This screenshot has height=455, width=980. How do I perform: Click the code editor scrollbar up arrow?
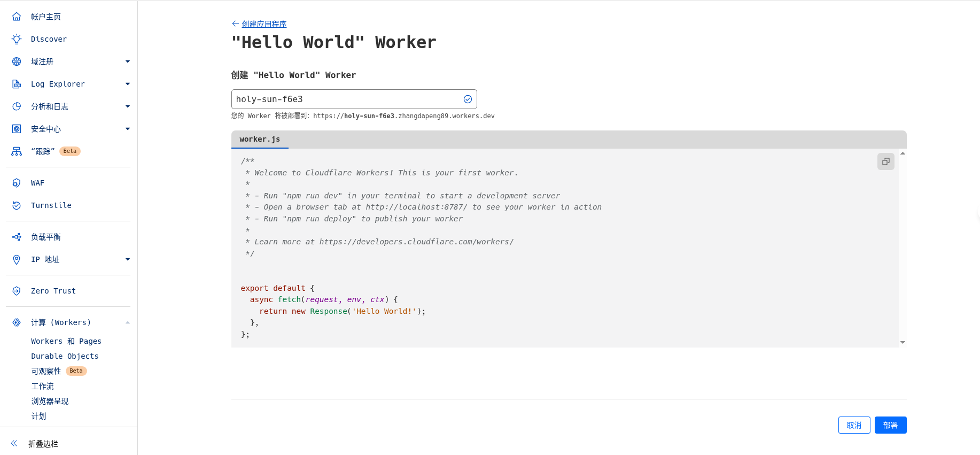(903, 153)
